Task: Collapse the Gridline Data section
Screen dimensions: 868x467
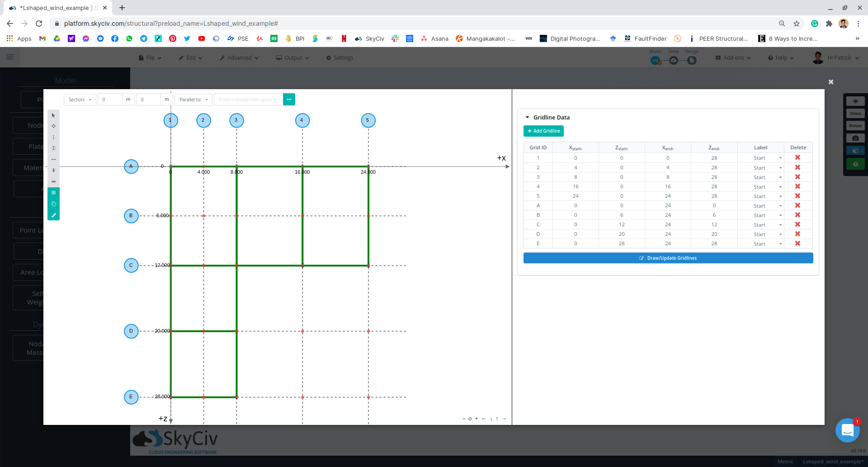Action: tap(527, 117)
